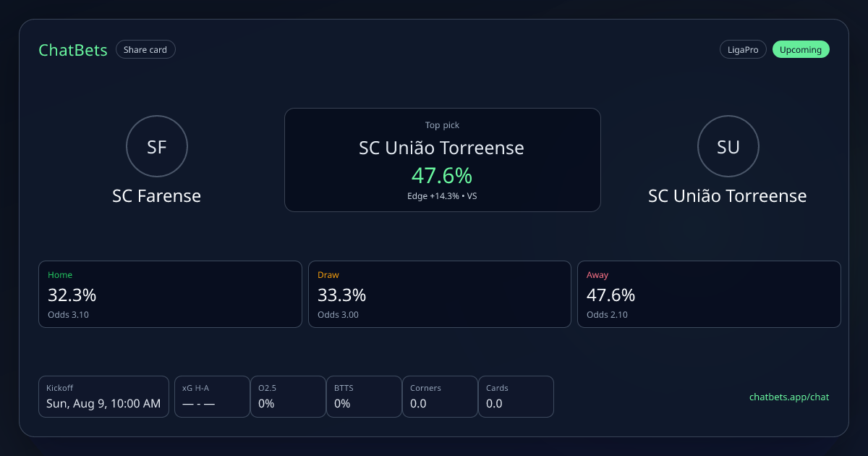
Task: Select the Away 47.6% odds card
Action: 709,295
